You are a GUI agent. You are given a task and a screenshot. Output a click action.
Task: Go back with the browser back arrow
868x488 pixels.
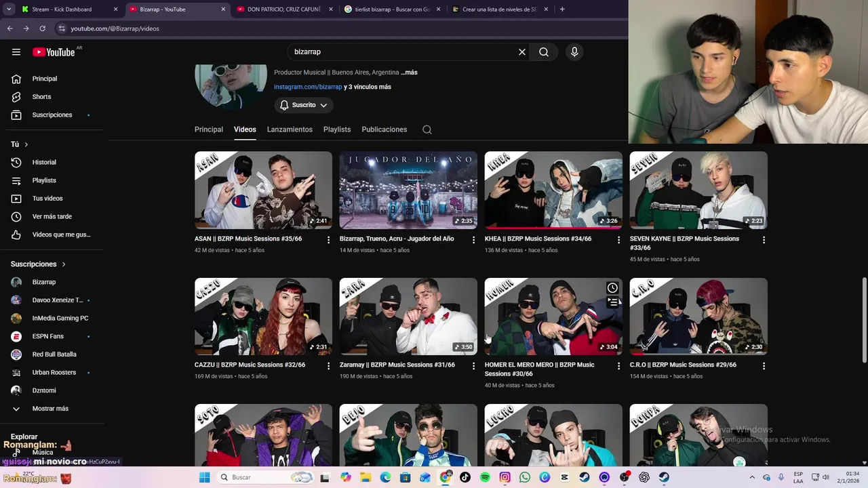pos(9,28)
